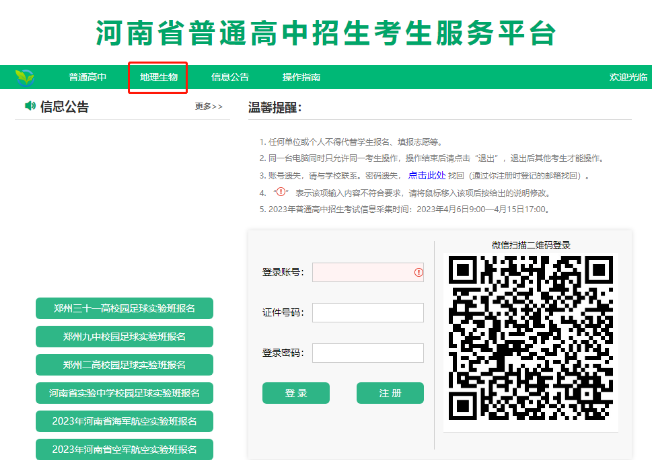This screenshot has height=460, width=652.
Task: Click the WeChat login QR code
Action: 531,338
